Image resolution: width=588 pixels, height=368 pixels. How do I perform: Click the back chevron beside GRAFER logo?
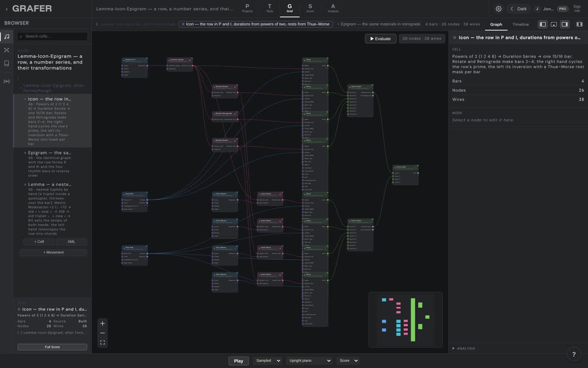(x=6, y=9)
